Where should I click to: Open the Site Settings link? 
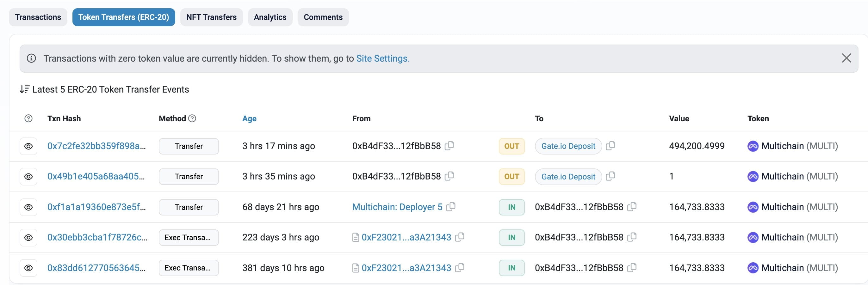pos(382,58)
